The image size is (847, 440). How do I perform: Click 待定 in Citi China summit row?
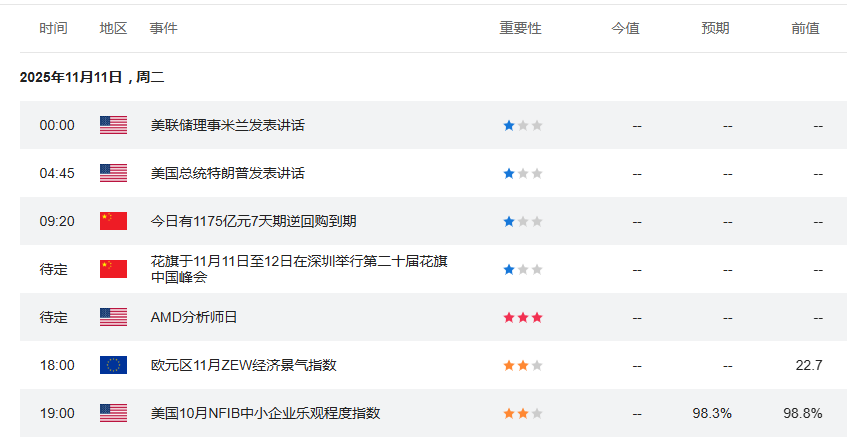[53, 269]
